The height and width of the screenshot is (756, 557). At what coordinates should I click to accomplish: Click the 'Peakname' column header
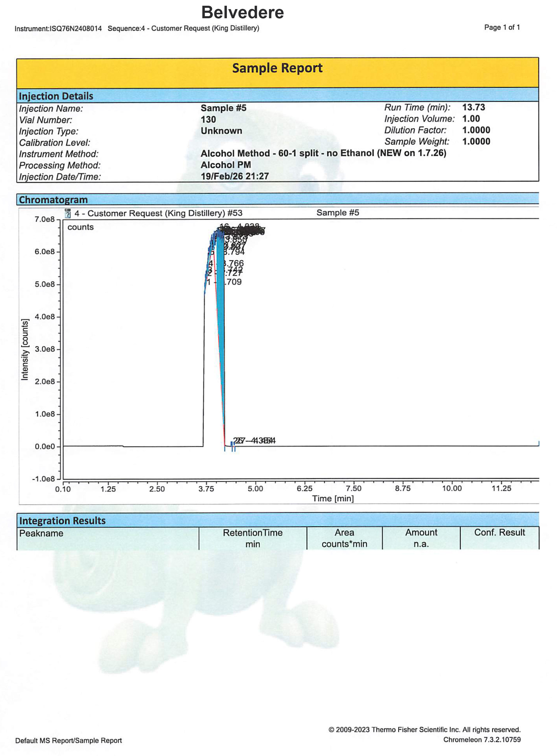pyautogui.click(x=41, y=533)
